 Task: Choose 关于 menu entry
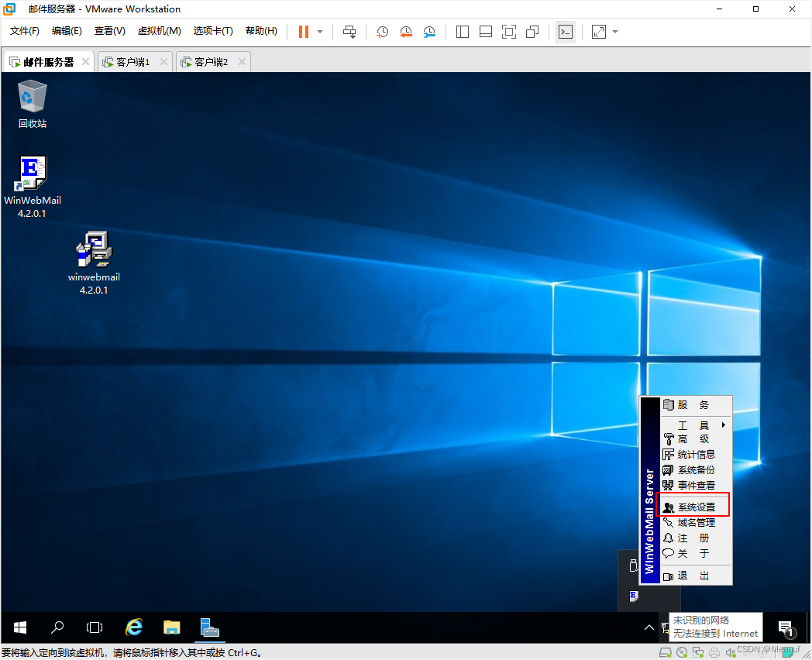(x=696, y=553)
